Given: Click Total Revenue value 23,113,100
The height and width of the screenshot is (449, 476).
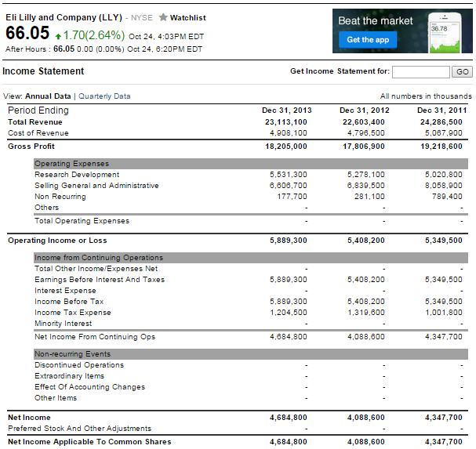Looking at the screenshot, I should [285, 122].
